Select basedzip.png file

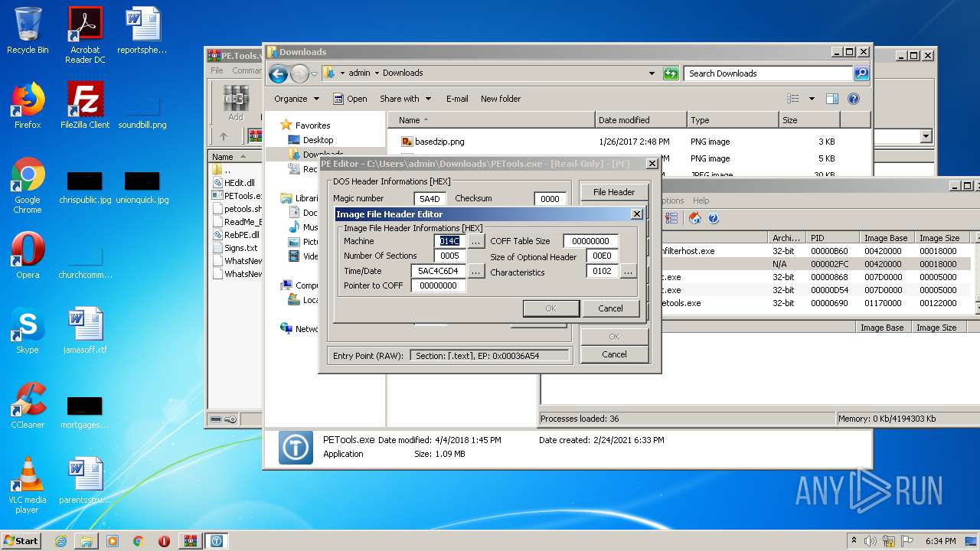click(x=439, y=142)
